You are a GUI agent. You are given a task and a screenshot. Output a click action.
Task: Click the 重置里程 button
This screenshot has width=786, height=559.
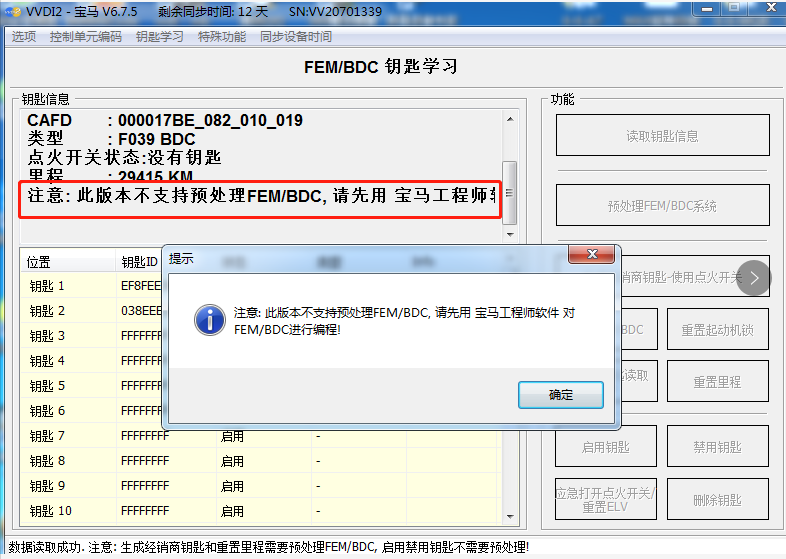[717, 382]
